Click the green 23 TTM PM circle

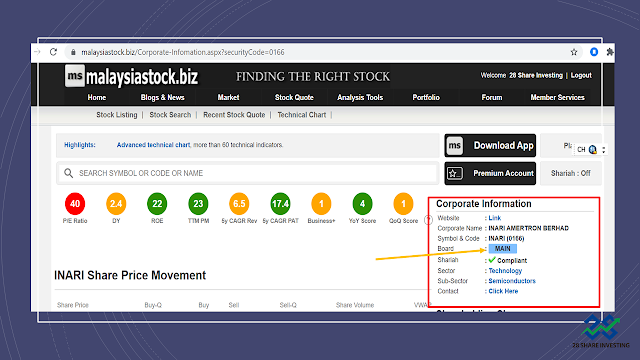pos(198,204)
